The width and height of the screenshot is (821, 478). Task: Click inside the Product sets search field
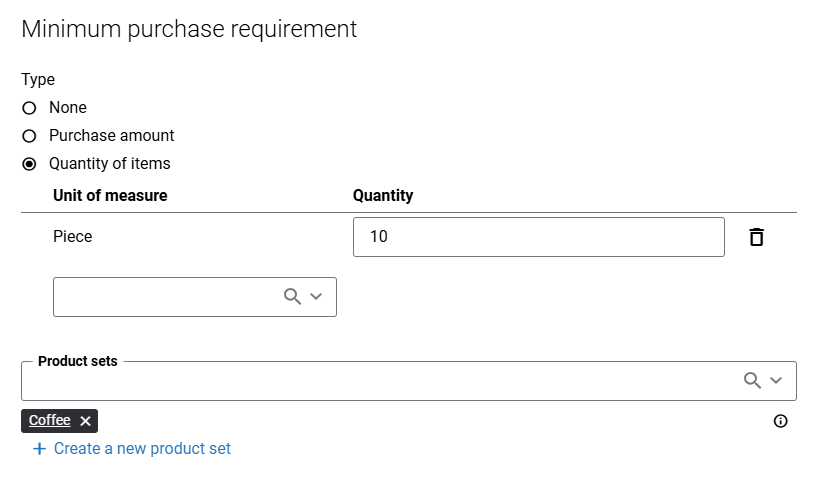pyautogui.click(x=409, y=381)
